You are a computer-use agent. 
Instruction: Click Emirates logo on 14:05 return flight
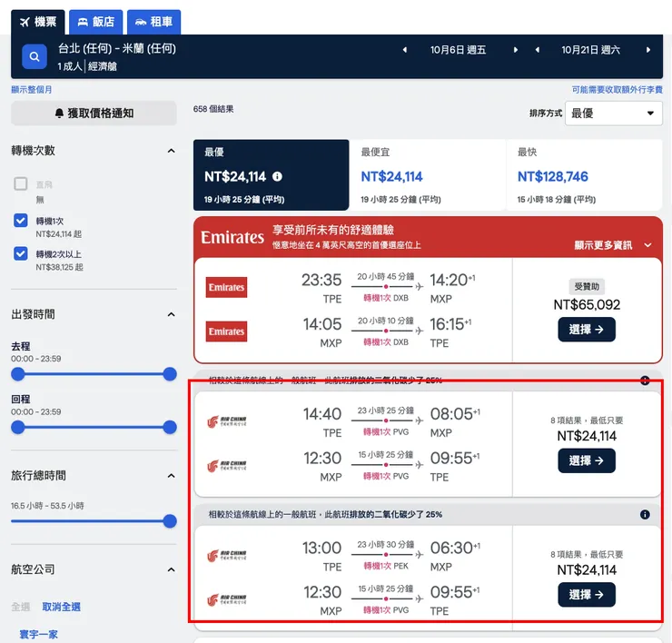pyautogui.click(x=226, y=331)
